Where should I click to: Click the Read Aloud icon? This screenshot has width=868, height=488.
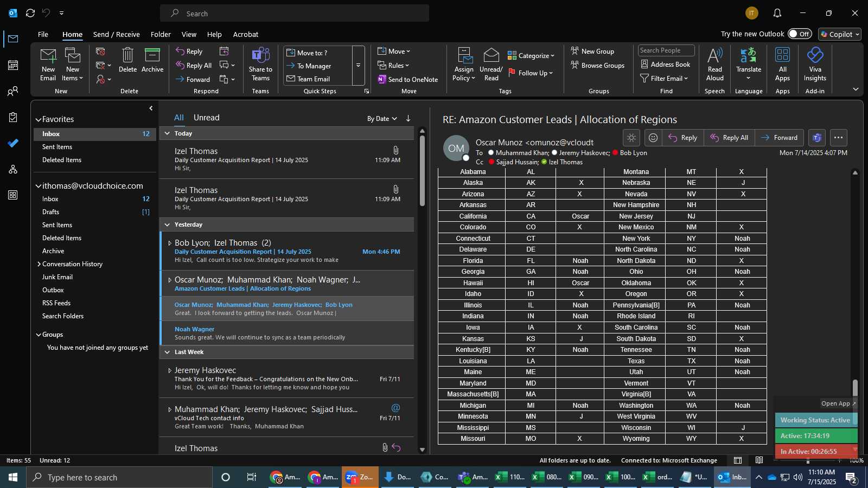[715, 64]
